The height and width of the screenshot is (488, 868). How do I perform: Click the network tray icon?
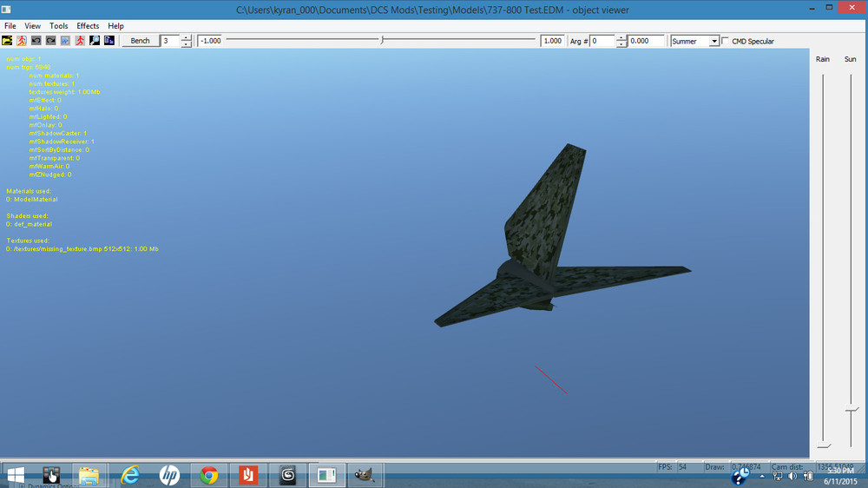pyautogui.click(x=778, y=477)
